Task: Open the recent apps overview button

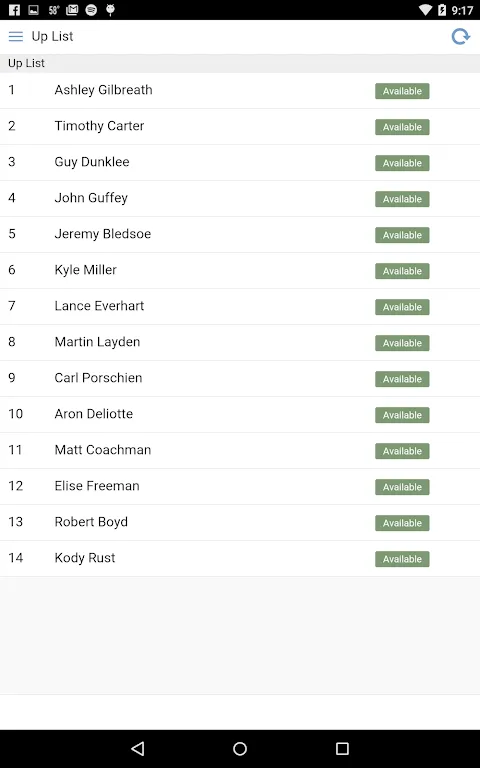Action: click(x=342, y=748)
